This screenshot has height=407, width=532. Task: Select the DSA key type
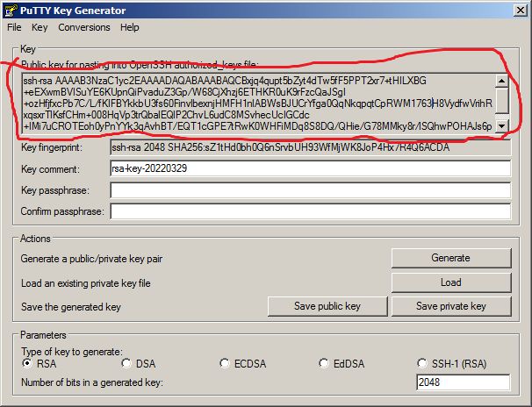pyautogui.click(x=126, y=363)
